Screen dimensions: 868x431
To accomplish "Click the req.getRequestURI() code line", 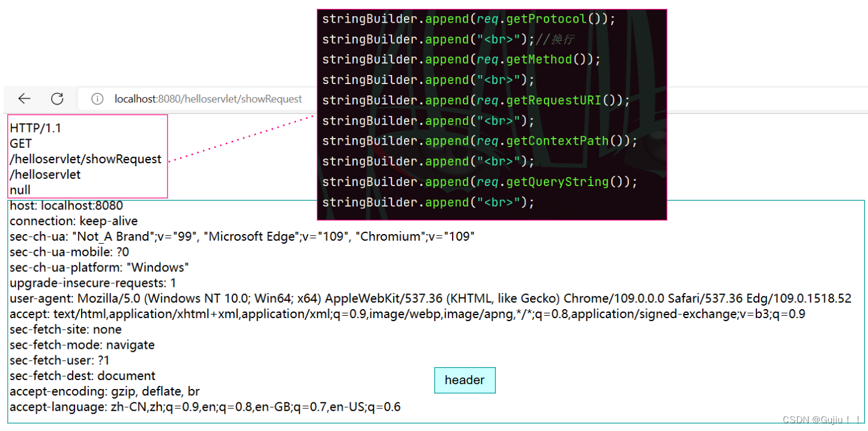I will tap(476, 100).
